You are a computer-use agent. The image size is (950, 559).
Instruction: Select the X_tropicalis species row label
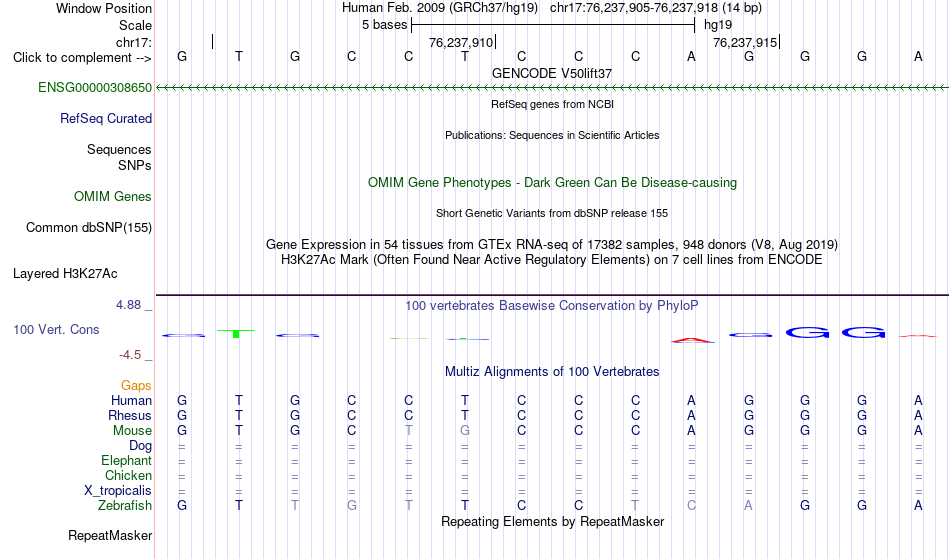[118, 491]
